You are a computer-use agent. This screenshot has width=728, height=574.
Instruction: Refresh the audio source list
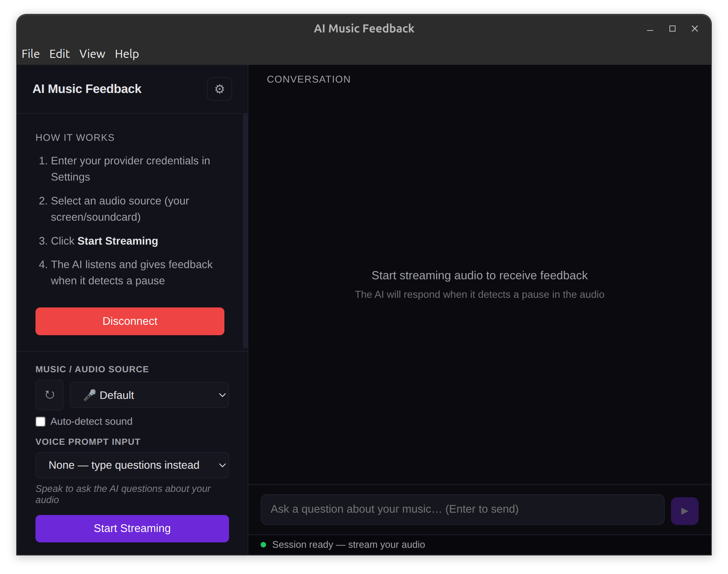pos(49,395)
